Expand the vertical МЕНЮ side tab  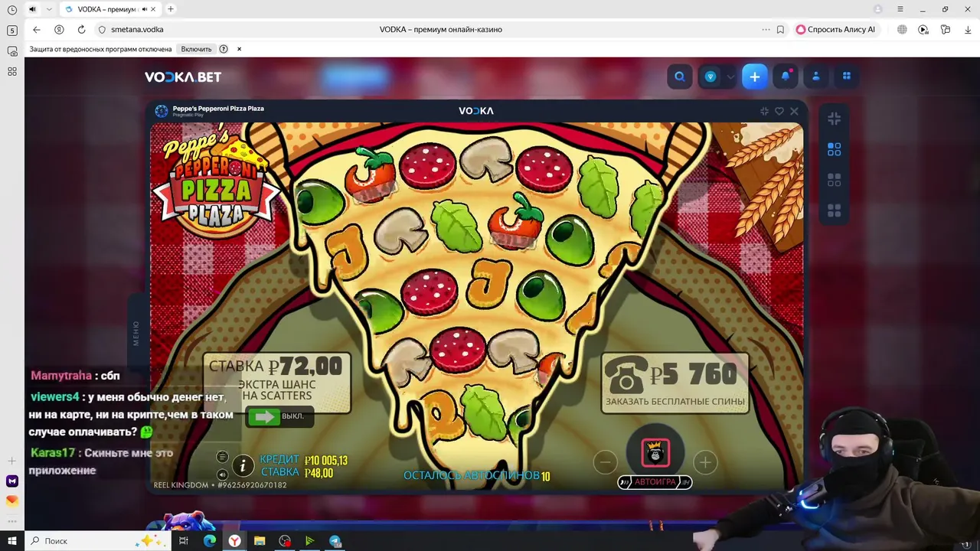(x=136, y=334)
